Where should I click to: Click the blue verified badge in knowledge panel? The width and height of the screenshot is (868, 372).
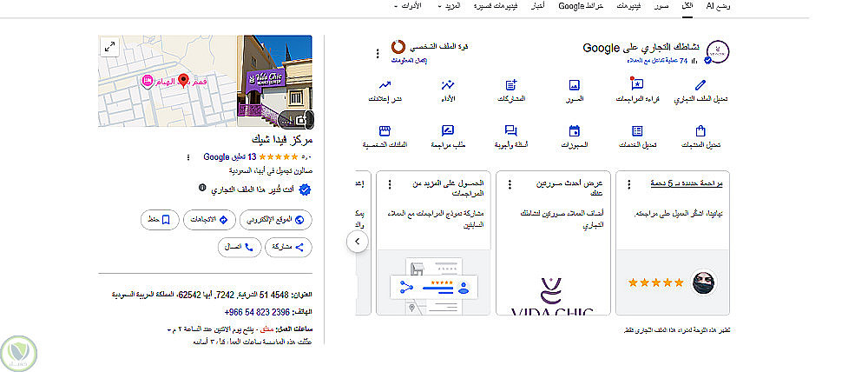pyautogui.click(x=305, y=190)
